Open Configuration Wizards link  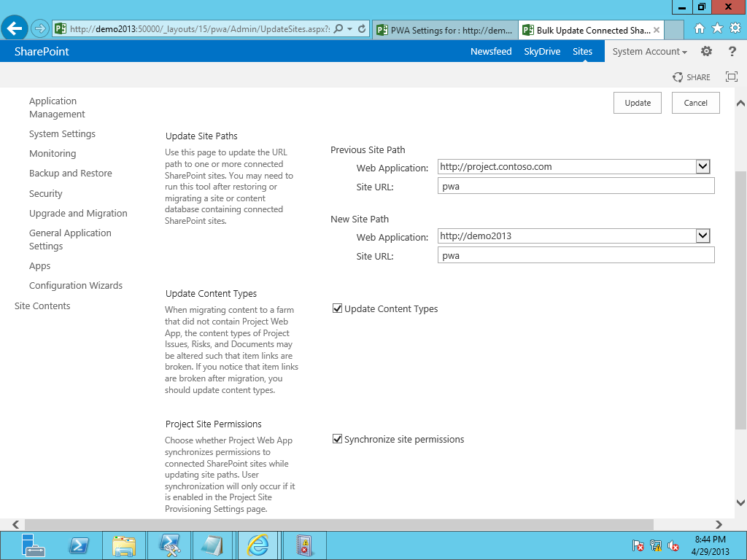click(76, 285)
